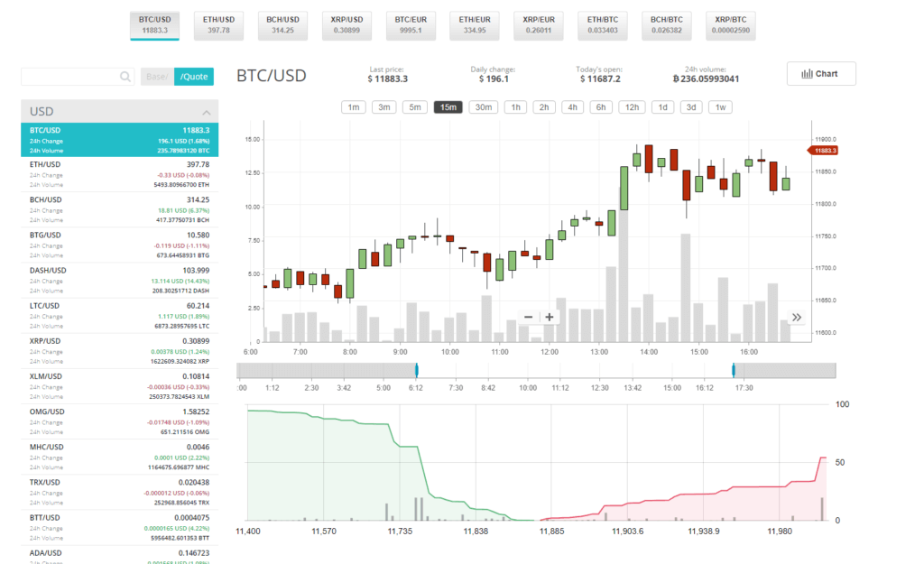Select the BTC/USD top ticker tab

[155, 25]
